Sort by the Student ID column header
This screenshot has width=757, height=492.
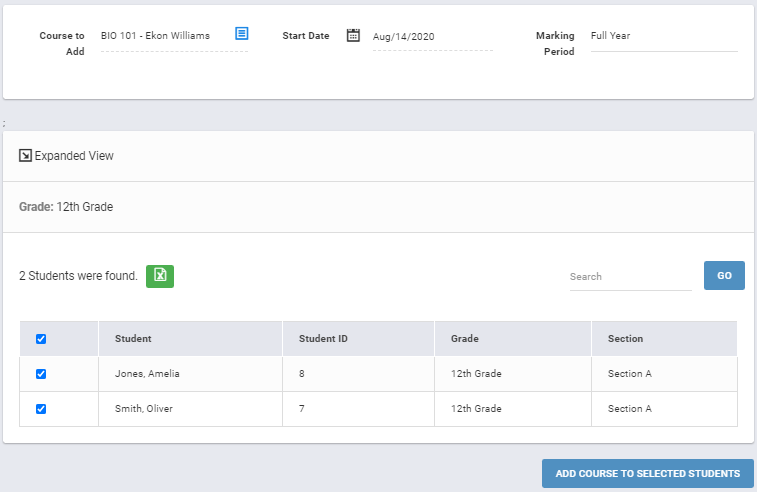(x=323, y=338)
